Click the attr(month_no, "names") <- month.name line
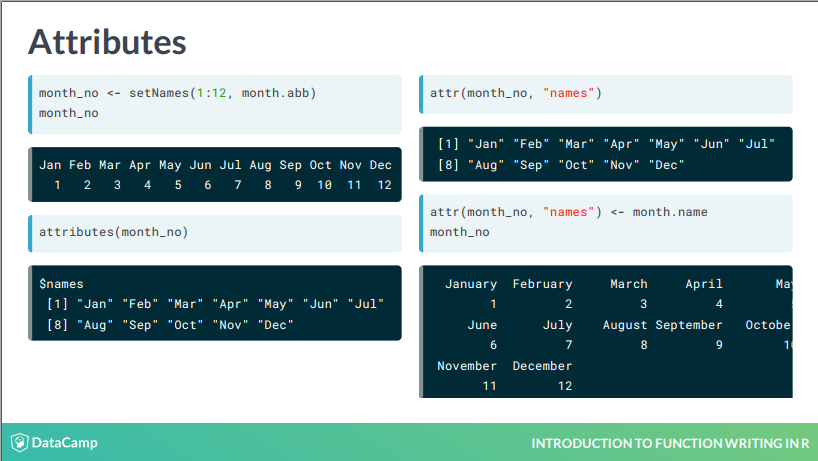818x461 pixels. point(569,212)
